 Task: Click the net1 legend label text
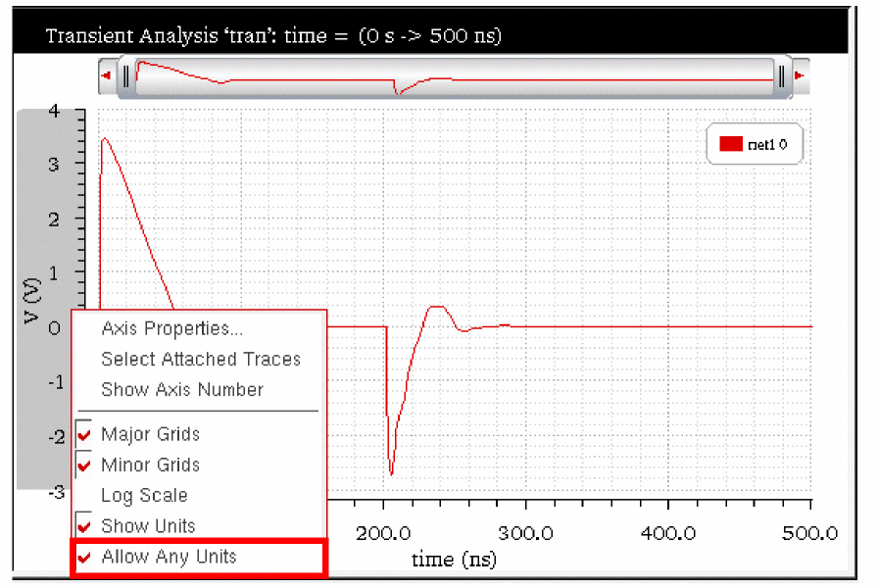(767, 144)
